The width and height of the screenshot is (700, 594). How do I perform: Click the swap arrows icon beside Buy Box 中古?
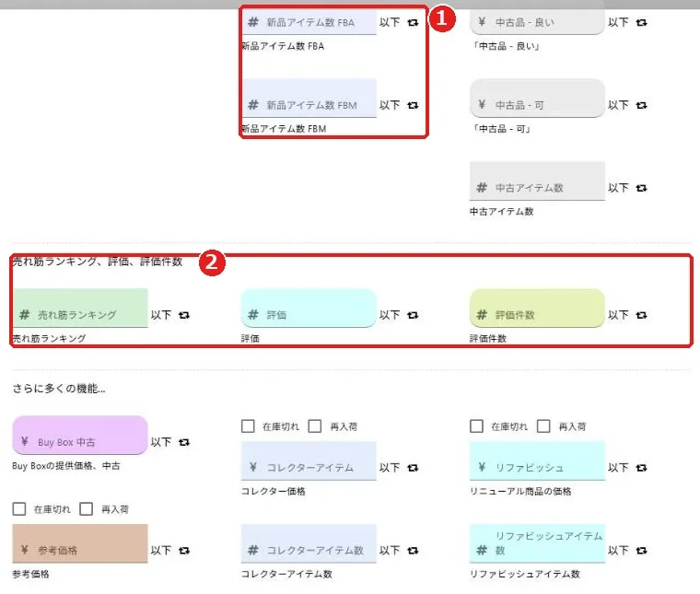point(184,442)
